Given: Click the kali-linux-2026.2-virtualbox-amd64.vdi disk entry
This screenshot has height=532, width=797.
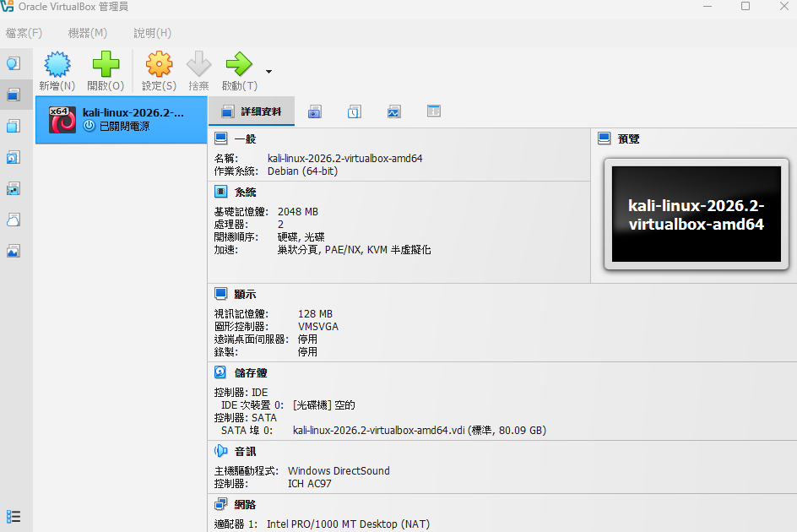Looking at the screenshot, I should (420, 431).
